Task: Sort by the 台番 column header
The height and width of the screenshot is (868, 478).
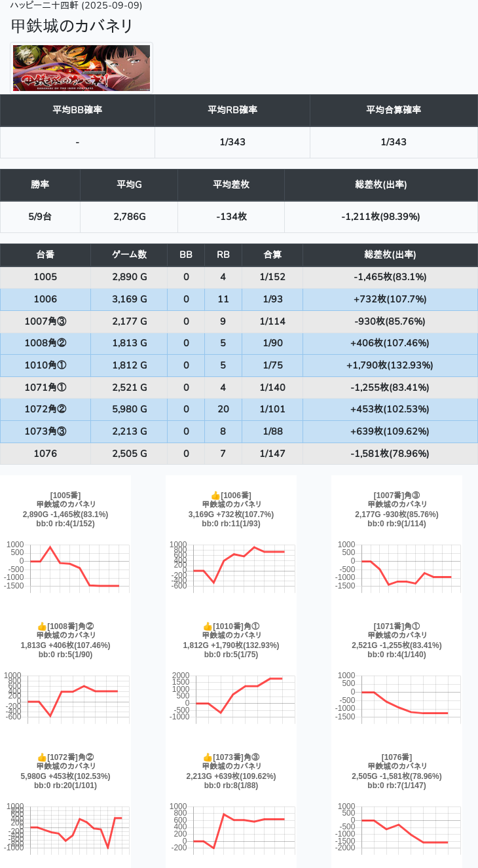Action: point(45,255)
